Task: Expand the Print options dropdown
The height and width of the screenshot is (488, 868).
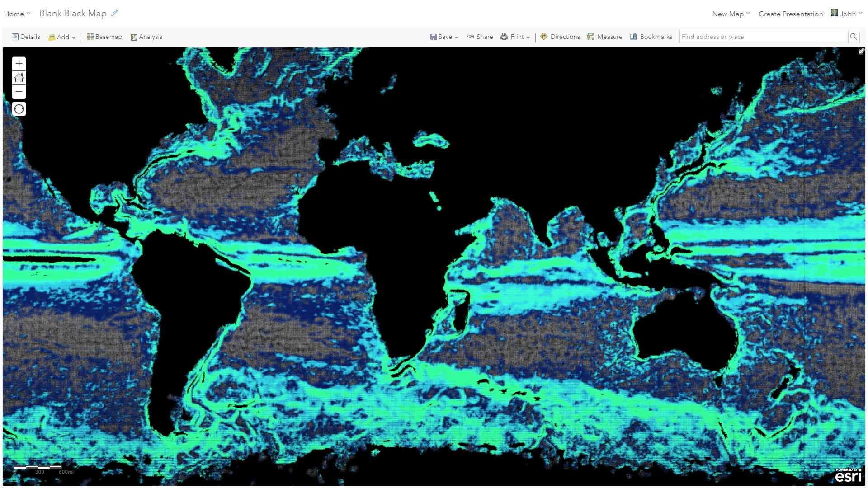Action: point(515,37)
